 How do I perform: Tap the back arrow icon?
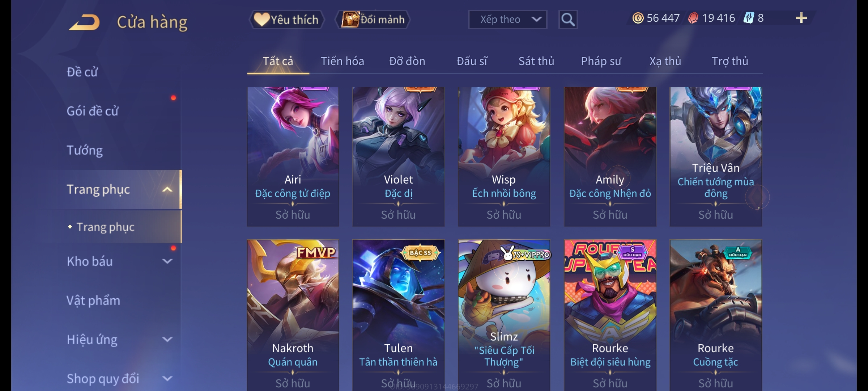[x=84, y=22]
